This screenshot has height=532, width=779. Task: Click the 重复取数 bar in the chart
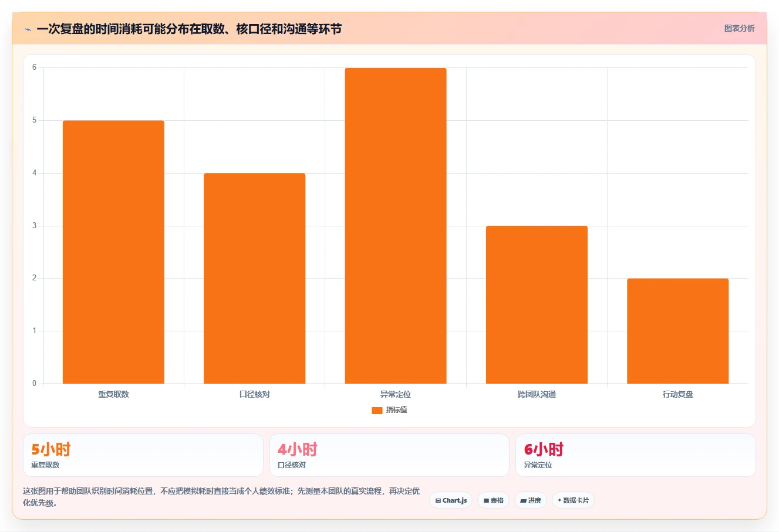click(x=113, y=252)
